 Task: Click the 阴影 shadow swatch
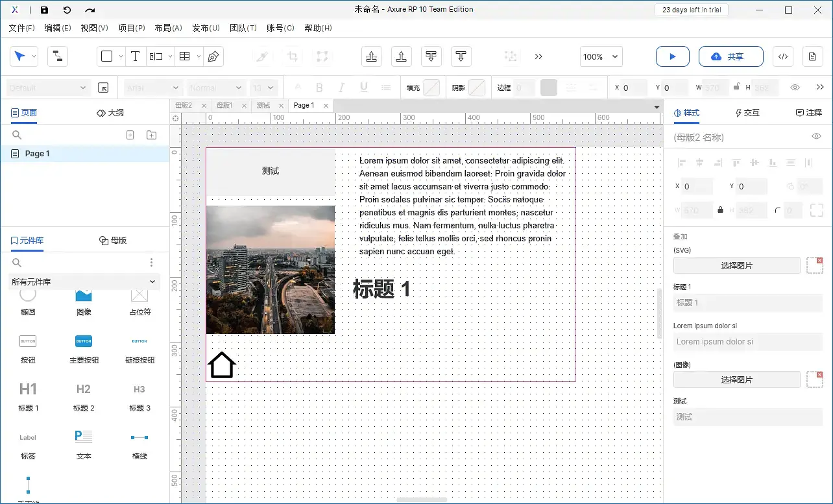(477, 88)
